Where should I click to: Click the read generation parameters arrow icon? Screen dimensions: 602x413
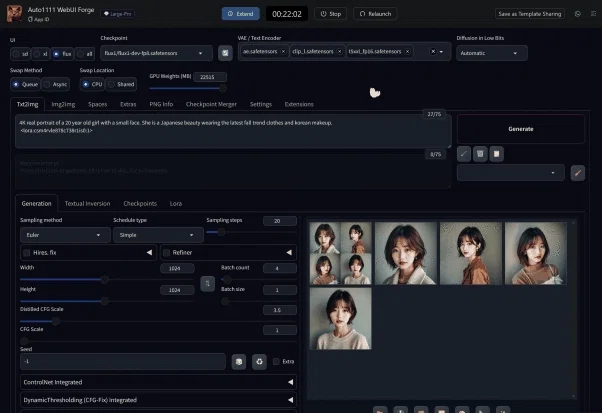464,154
